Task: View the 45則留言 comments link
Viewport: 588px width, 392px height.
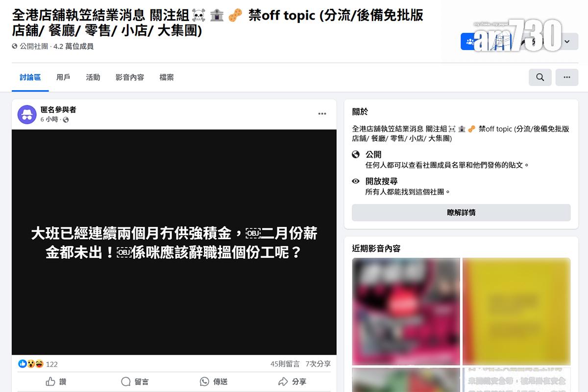Action: pyautogui.click(x=285, y=364)
